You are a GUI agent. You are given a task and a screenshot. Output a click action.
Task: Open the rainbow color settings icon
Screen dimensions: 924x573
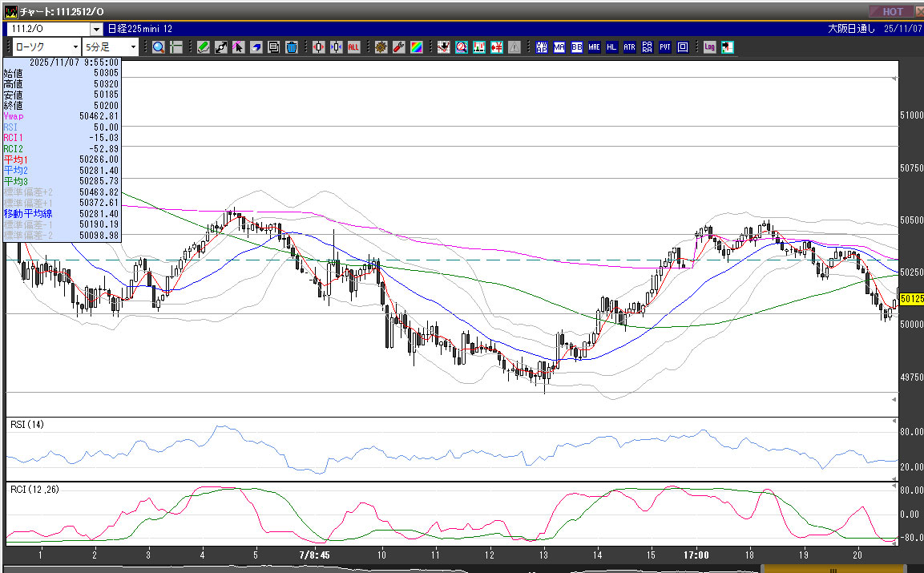(416, 47)
